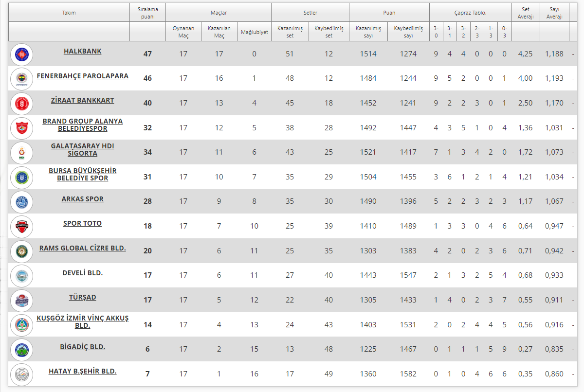Viewport: 584px width, 392px height.
Task: Click the Puan group header
Action: (x=389, y=13)
